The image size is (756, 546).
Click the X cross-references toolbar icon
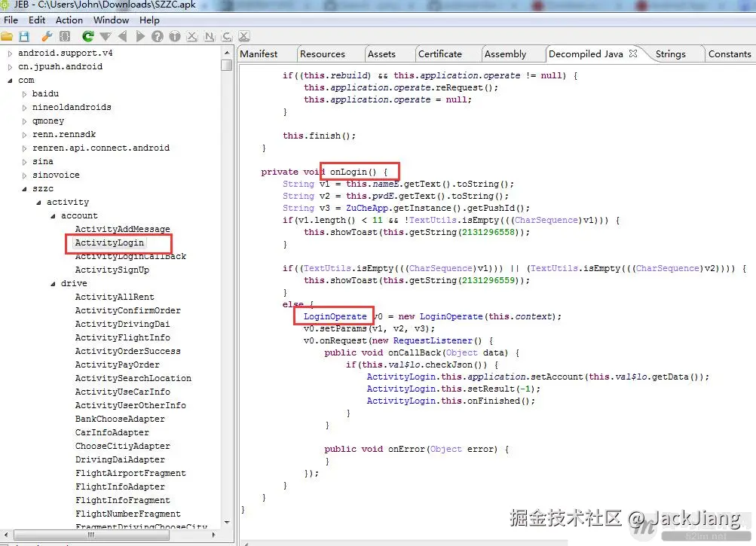point(192,37)
